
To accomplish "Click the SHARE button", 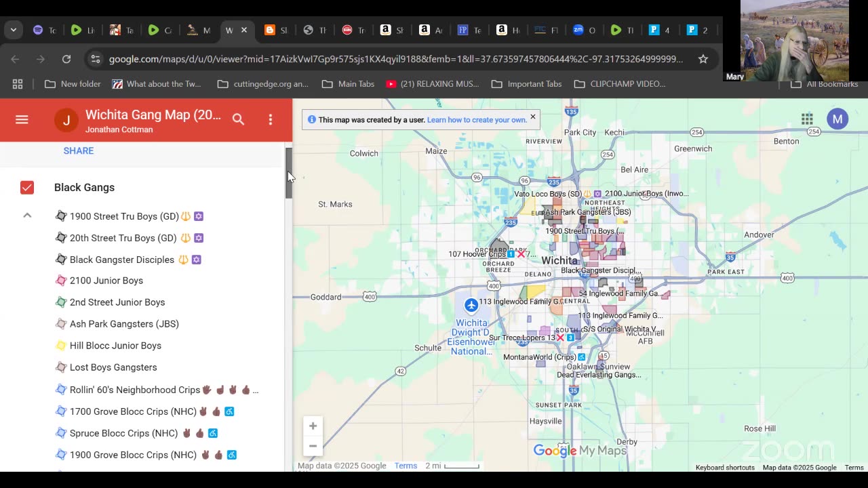I will [79, 150].
